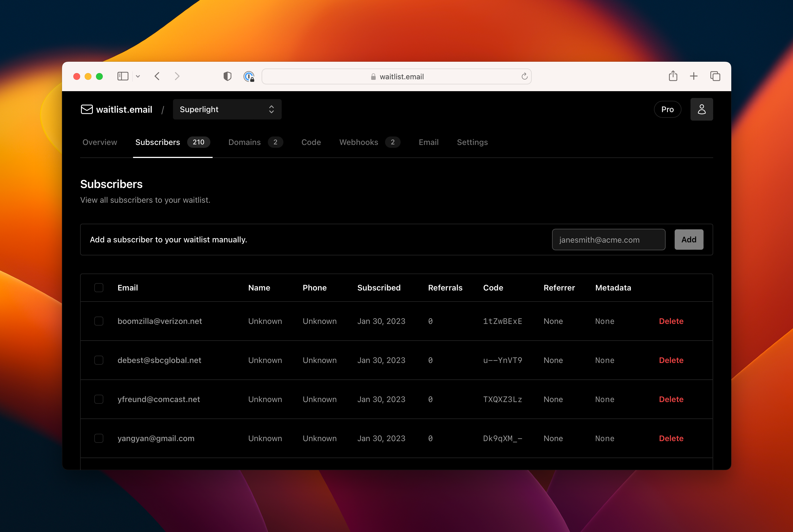The width and height of the screenshot is (793, 532).
Task: Click the Subscribers page heading
Action: pos(111,184)
